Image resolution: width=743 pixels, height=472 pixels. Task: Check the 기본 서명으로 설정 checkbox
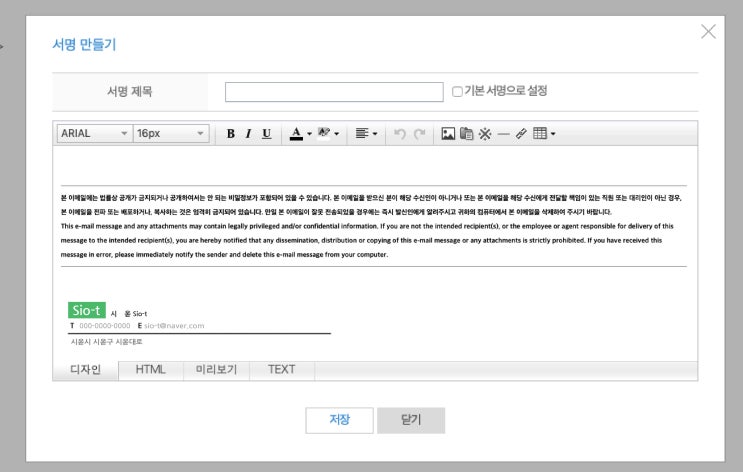coord(457,91)
